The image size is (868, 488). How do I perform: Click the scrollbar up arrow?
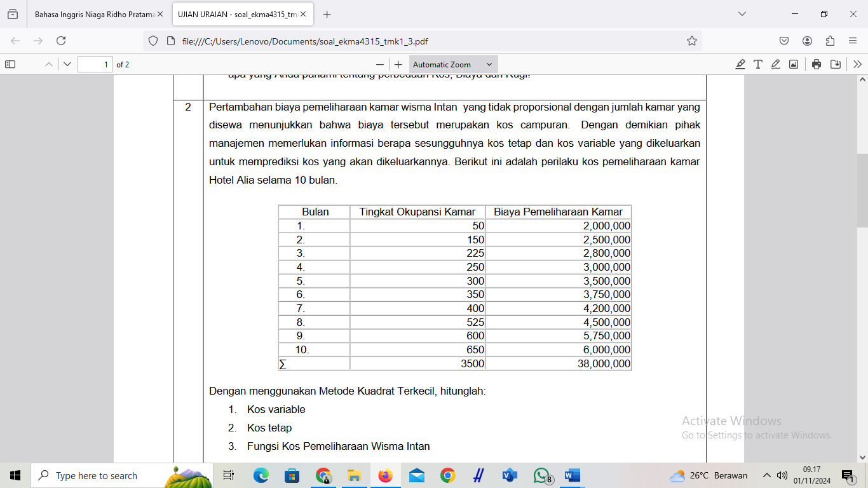point(862,80)
